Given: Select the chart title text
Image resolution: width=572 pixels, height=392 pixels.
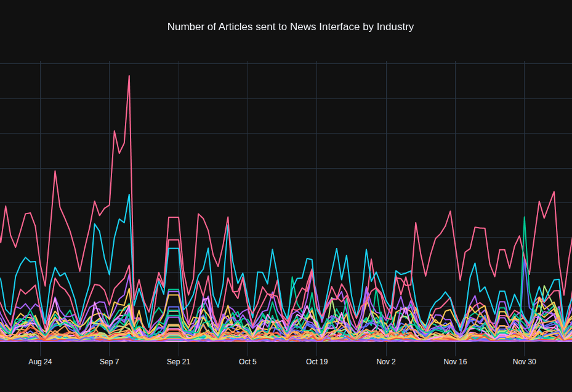Looking at the screenshot, I should [x=290, y=26].
